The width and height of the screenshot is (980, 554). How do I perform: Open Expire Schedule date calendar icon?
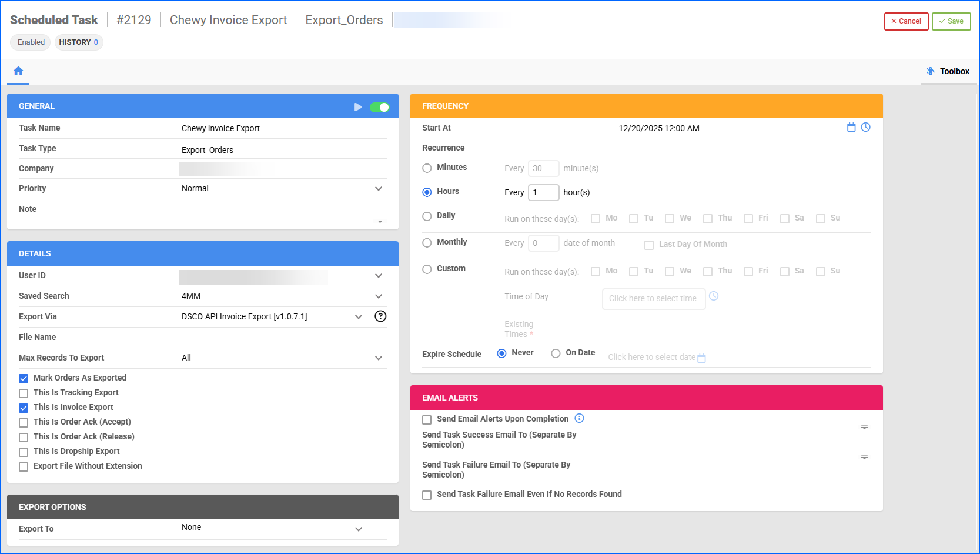coord(701,358)
